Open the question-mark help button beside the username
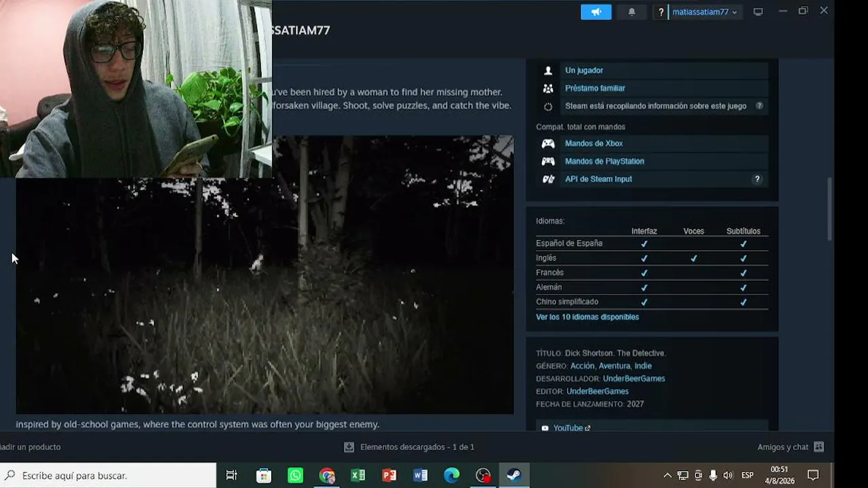 coord(661,12)
